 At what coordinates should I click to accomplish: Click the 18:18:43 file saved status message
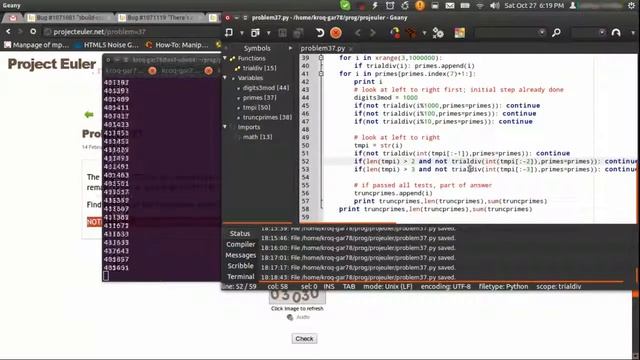(x=358, y=277)
